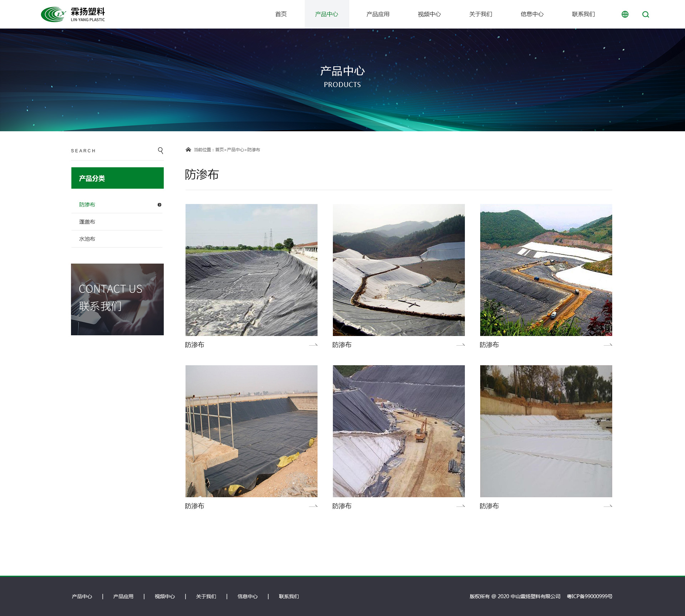Viewport: 685px width, 616px height.
Task: Click the arrow icon next to the sidebar 防渗布 item
Action: [159, 205]
